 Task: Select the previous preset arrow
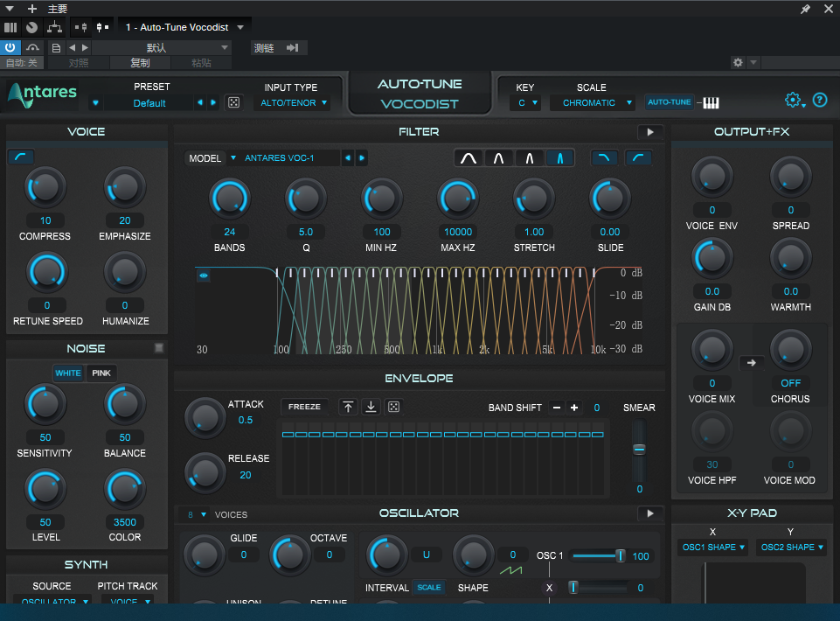[200, 102]
